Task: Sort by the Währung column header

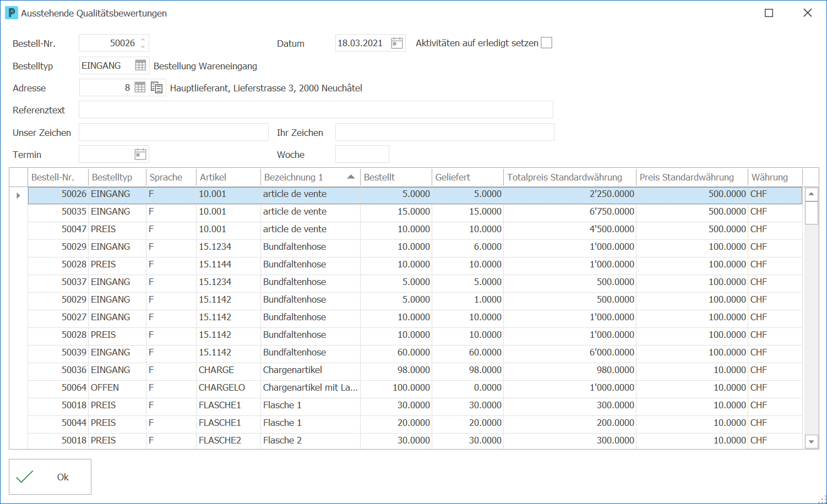Action: (775, 177)
